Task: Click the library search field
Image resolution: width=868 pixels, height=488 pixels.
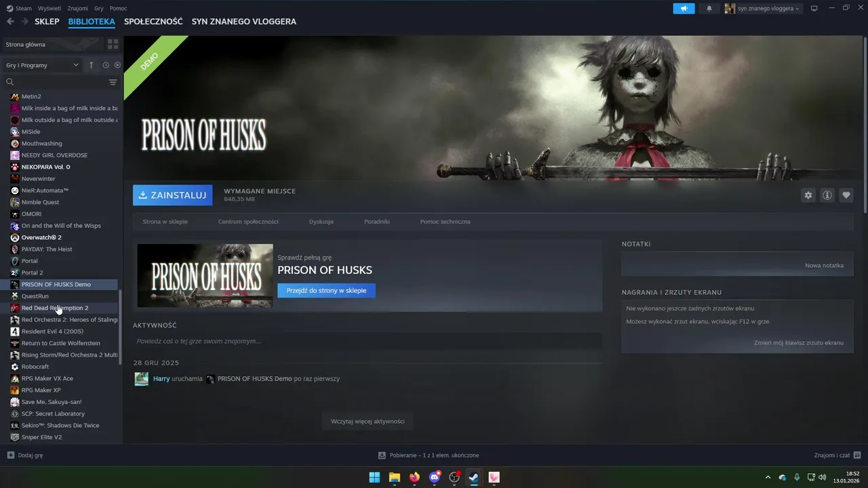Action: pyautogui.click(x=54, y=82)
